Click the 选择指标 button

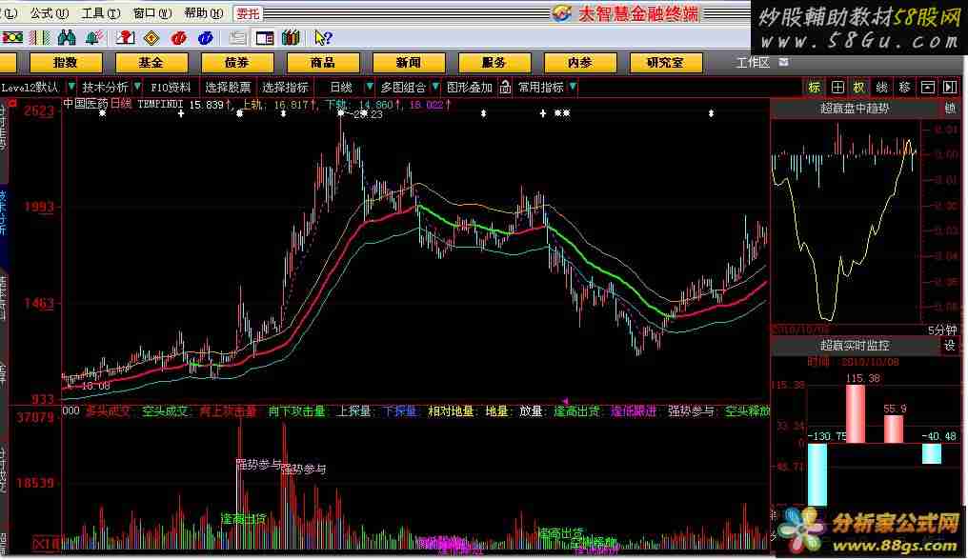(x=285, y=87)
